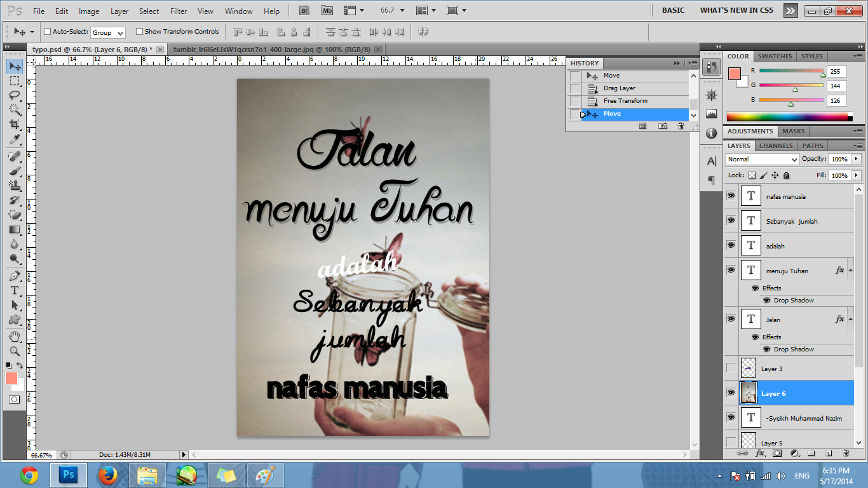This screenshot has width=868, height=488.
Task: Add layer mask icon
Action: (x=776, y=453)
